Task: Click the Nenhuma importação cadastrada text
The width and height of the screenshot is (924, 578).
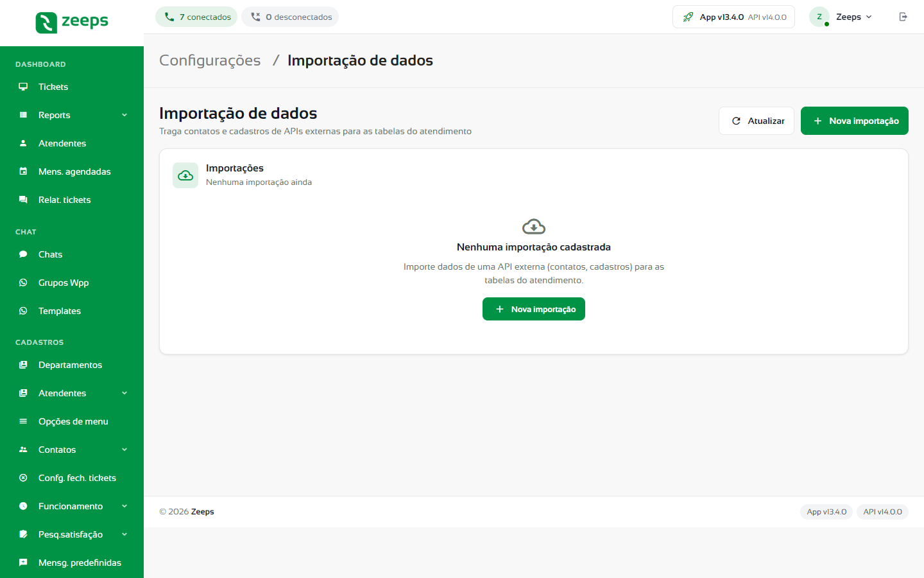Action: point(534,247)
